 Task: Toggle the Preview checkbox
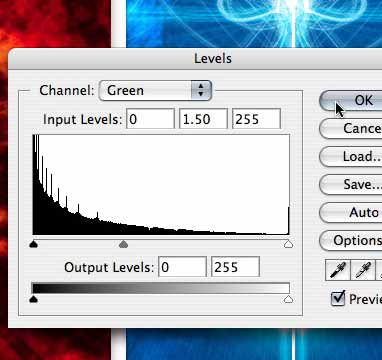click(338, 299)
